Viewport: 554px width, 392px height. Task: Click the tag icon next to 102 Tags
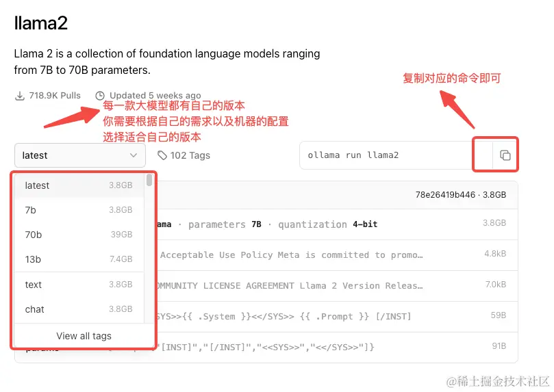point(162,155)
